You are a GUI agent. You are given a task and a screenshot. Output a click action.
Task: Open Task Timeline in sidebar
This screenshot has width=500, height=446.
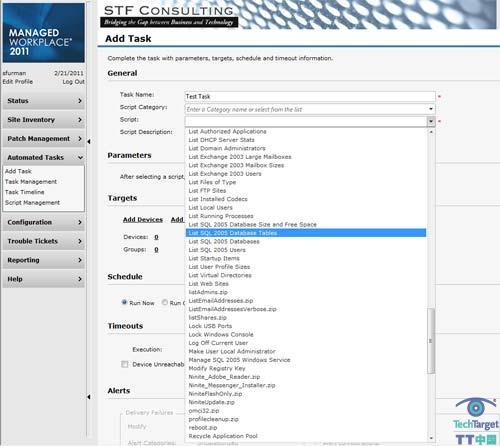24,192
